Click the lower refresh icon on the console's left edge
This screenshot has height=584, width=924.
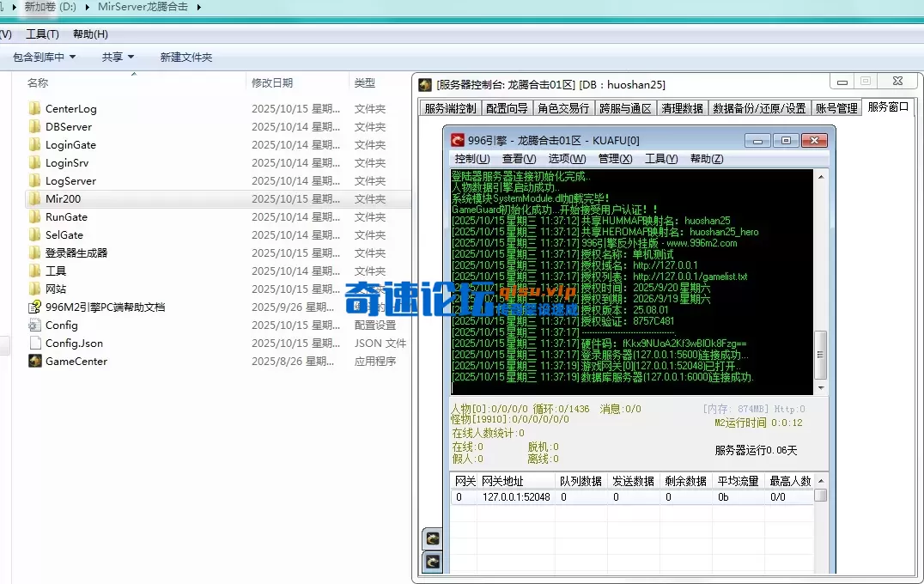[432, 563]
